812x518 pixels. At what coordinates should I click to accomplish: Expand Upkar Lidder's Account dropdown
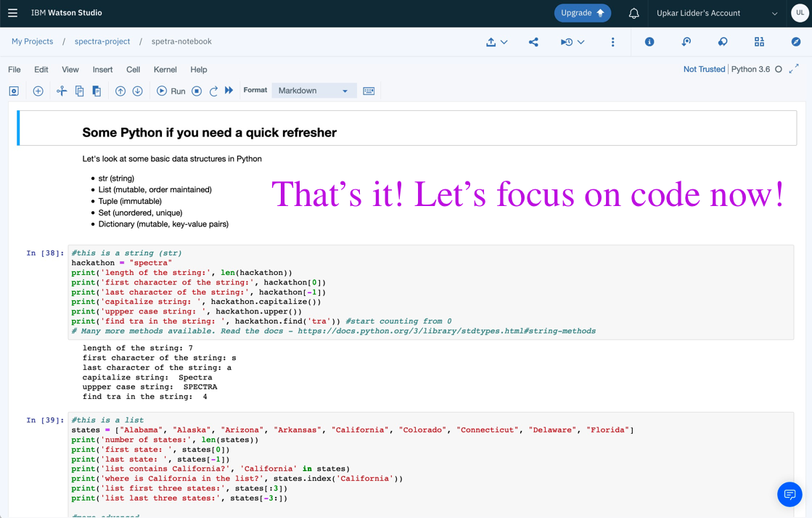click(x=717, y=14)
